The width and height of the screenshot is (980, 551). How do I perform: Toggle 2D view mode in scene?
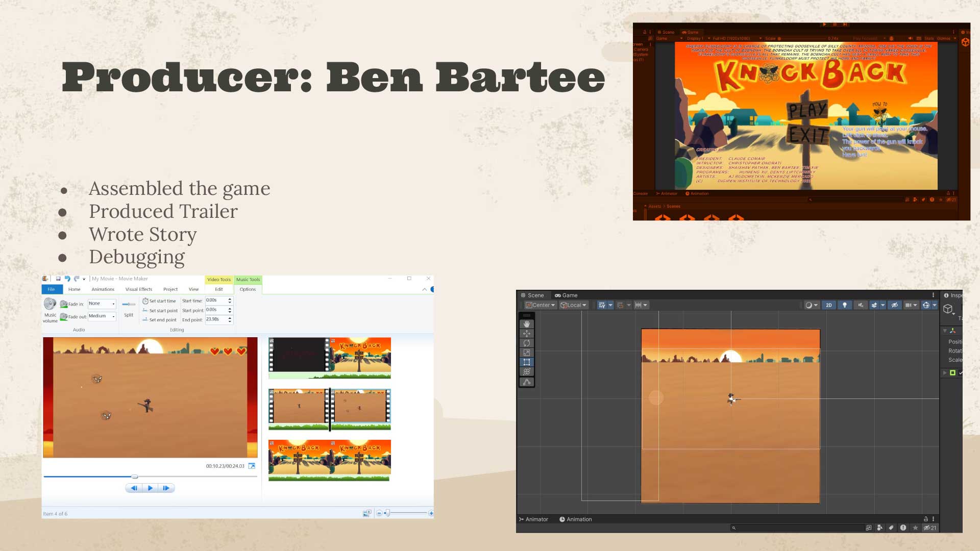click(829, 305)
